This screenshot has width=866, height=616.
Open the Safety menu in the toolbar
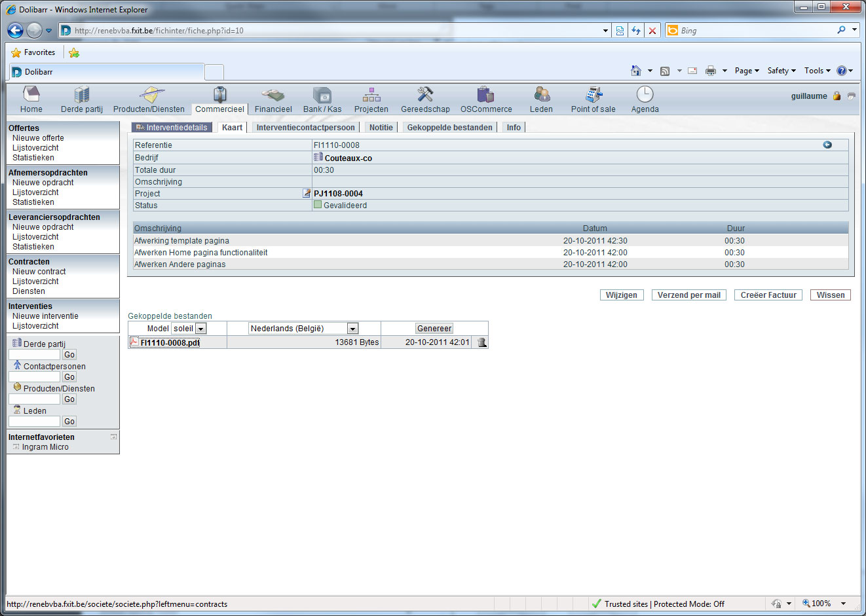pyautogui.click(x=781, y=71)
